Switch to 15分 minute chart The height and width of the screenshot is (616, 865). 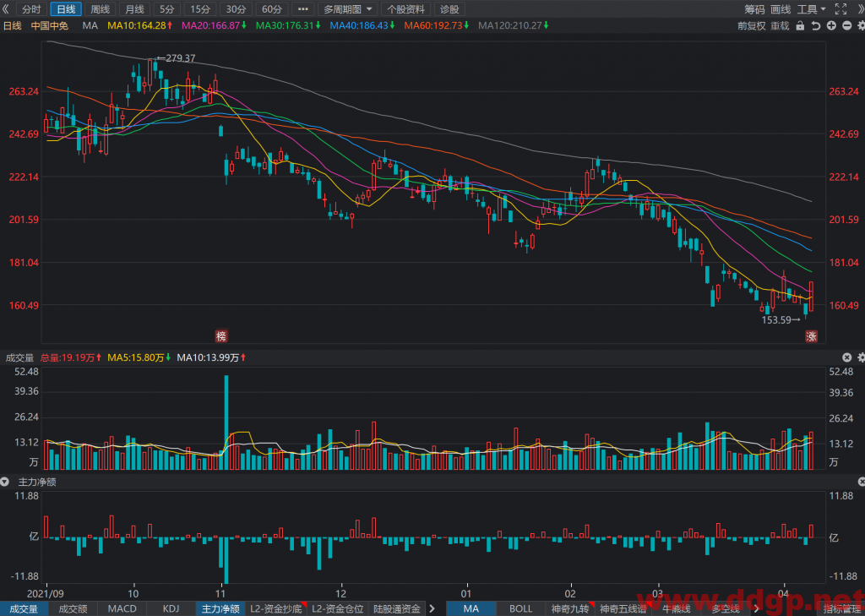click(199, 8)
